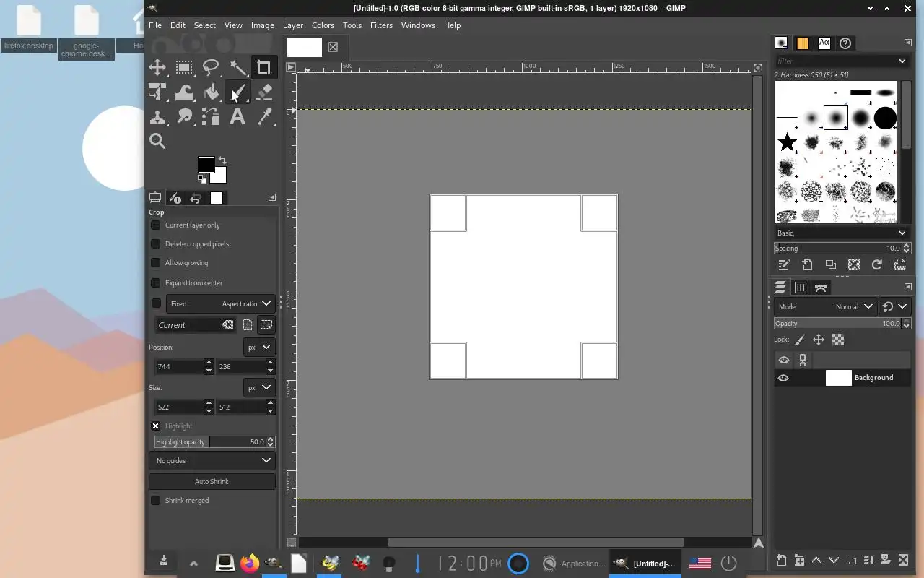Switch to the Undo History tab
The image size is (924, 578).
(x=196, y=198)
